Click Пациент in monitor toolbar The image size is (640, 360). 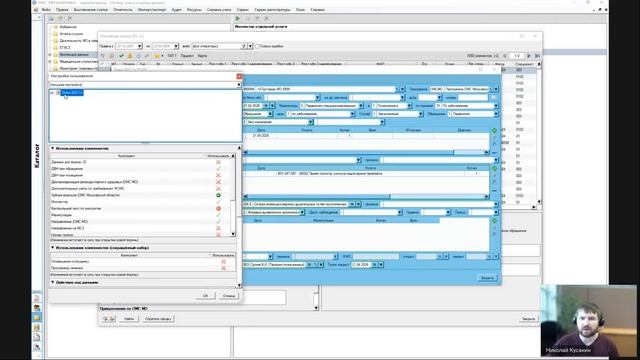click(x=187, y=56)
